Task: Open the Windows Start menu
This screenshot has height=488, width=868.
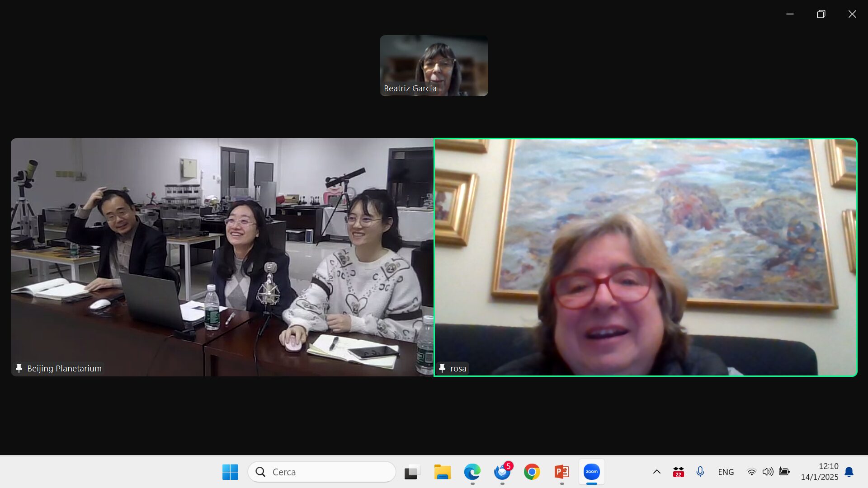Action: click(230, 472)
